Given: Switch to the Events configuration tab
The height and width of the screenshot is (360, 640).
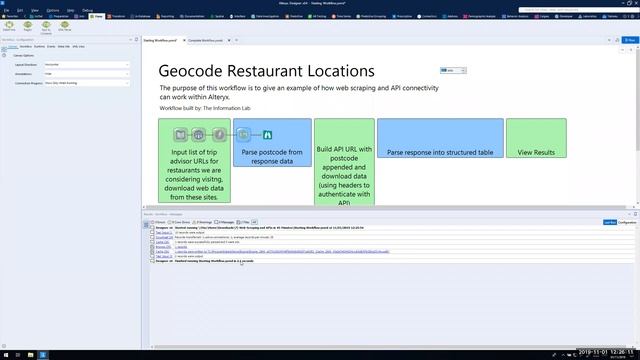Looking at the screenshot, I should (x=51, y=47).
